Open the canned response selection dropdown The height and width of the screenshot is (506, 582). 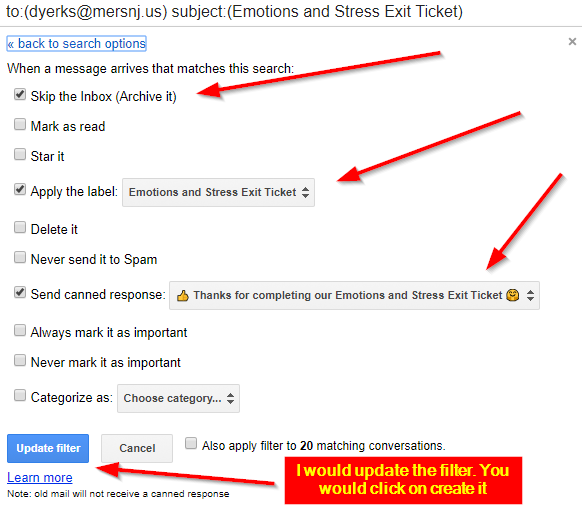pos(354,296)
